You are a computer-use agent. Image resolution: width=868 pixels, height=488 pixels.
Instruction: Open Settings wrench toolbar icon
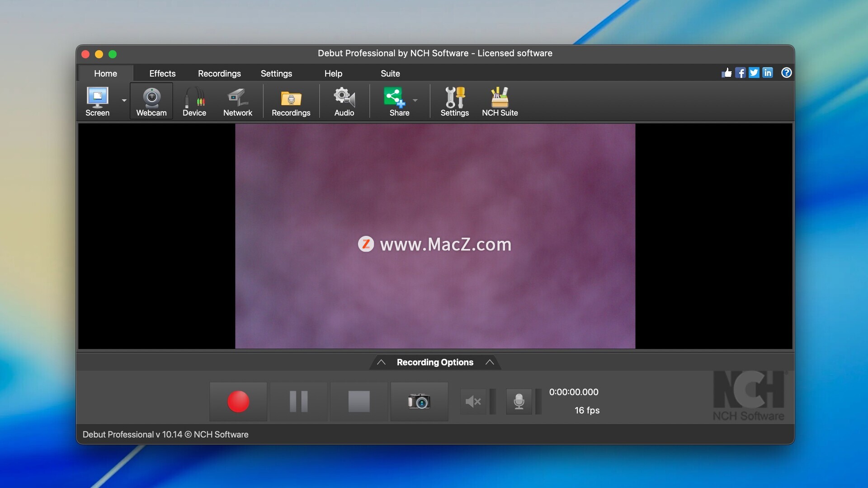[x=454, y=102]
